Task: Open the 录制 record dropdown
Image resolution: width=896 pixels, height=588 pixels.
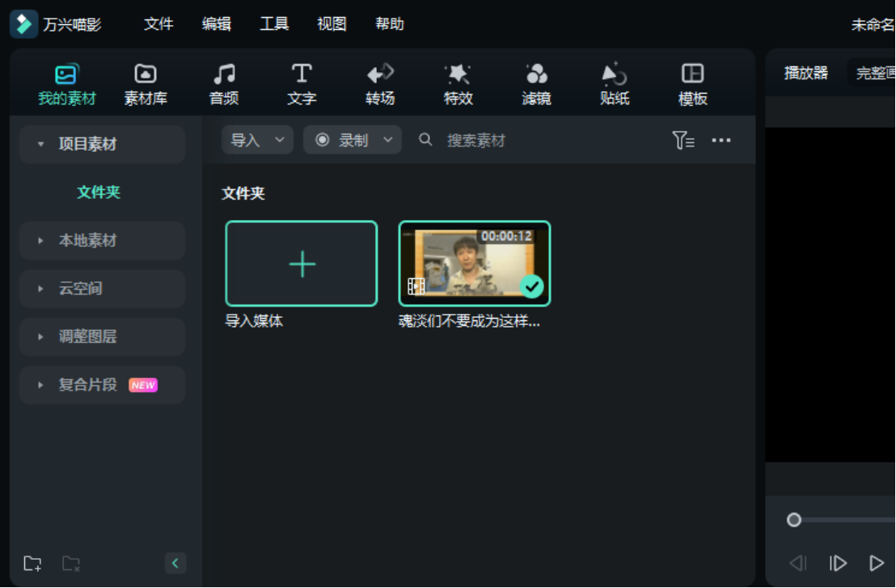Action: point(387,139)
